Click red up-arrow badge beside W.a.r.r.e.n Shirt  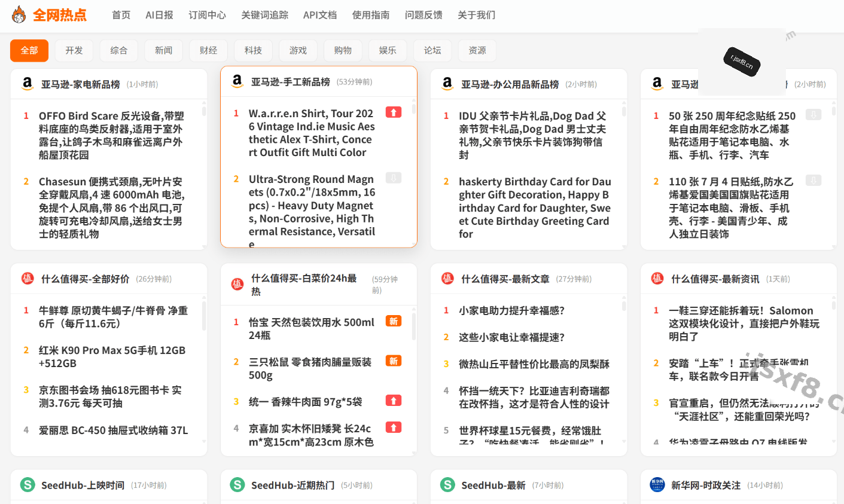point(393,112)
